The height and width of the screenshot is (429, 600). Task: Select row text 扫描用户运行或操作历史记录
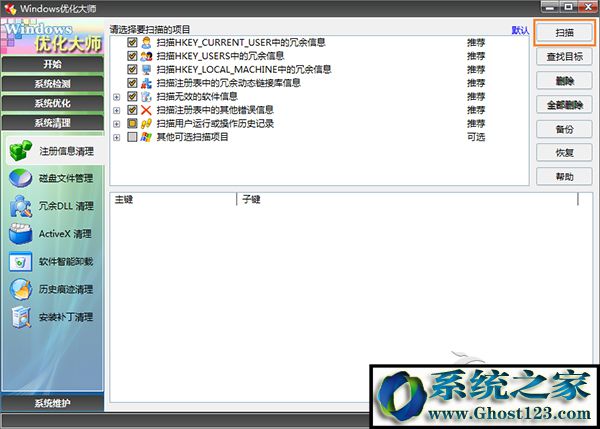click(215, 123)
